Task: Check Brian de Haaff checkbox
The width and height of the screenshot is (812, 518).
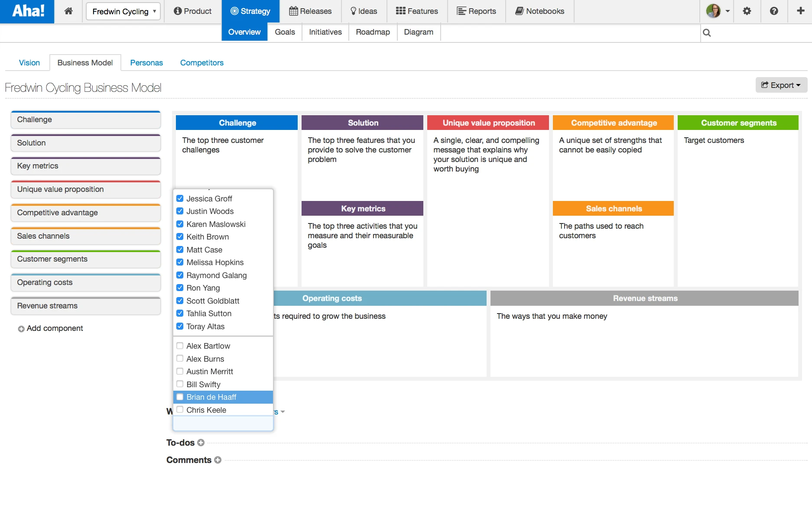Action: 180,397
